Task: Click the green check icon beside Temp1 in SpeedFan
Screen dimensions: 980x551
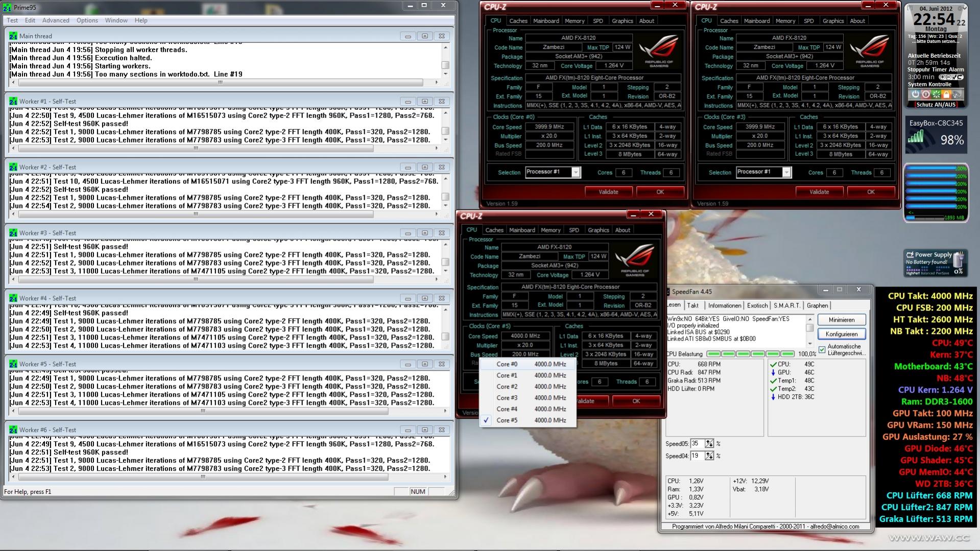Action: (773, 380)
